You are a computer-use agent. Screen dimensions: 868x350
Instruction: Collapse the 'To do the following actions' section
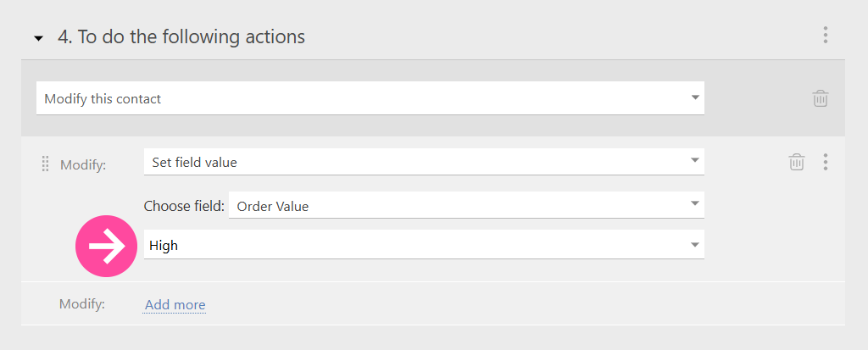click(x=38, y=39)
